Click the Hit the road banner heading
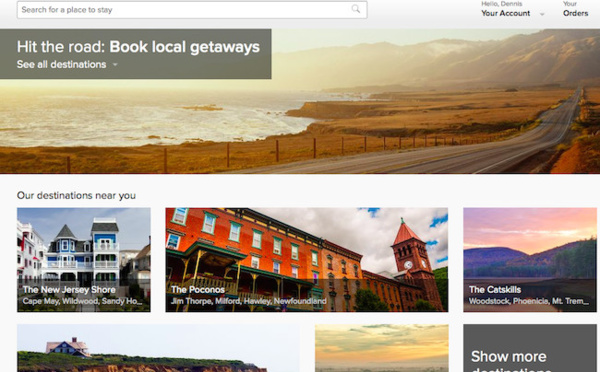600x372 pixels. click(x=138, y=47)
